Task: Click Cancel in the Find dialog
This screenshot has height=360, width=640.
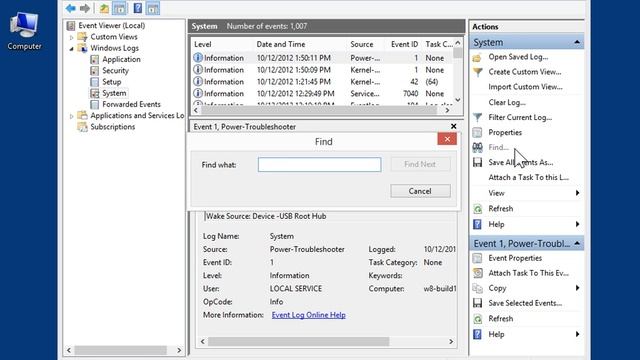Action: click(420, 191)
